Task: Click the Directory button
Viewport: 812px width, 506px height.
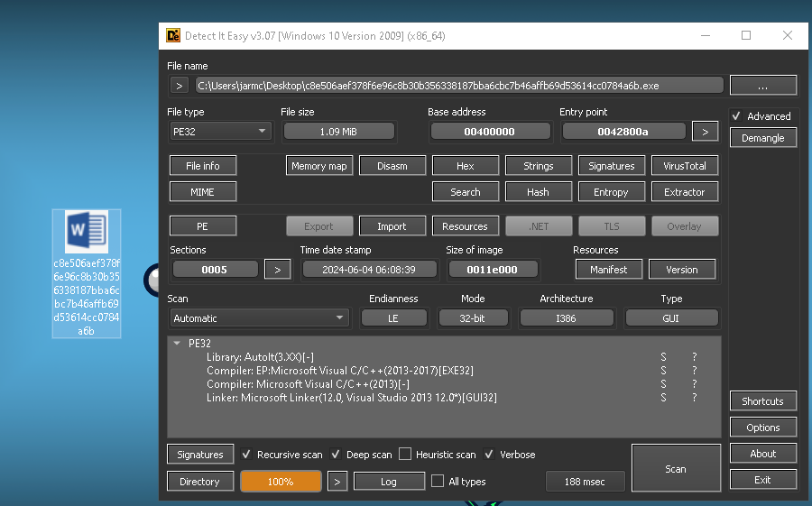Action: pyautogui.click(x=200, y=481)
